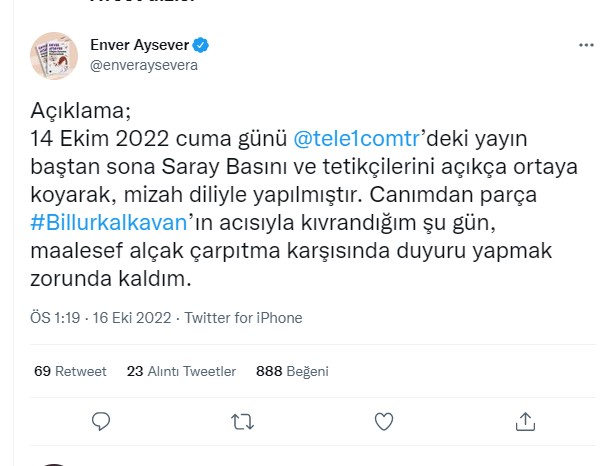Select the Twitter for iPhone source label
The image size is (612, 466).
(x=240, y=318)
